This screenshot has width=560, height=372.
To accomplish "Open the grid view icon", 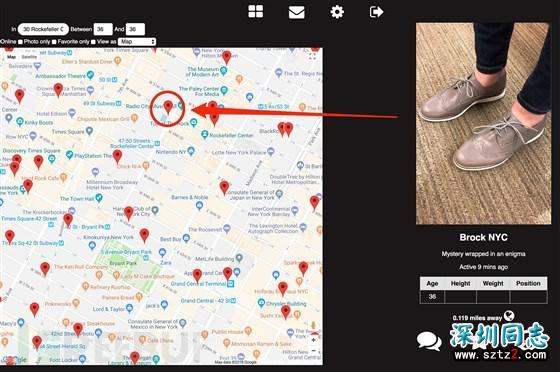I will (256, 11).
